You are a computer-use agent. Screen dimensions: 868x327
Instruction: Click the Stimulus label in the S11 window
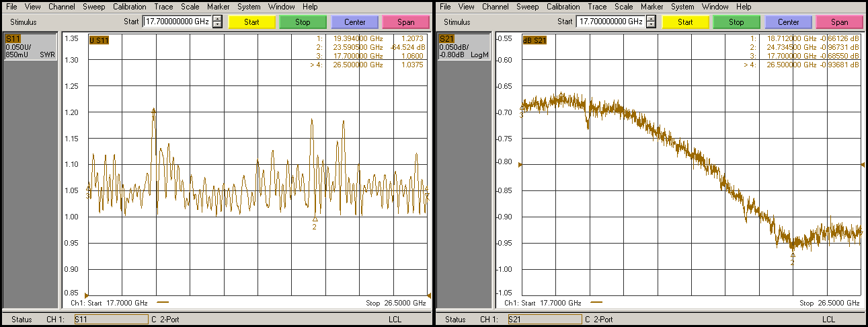coord(24,22)
